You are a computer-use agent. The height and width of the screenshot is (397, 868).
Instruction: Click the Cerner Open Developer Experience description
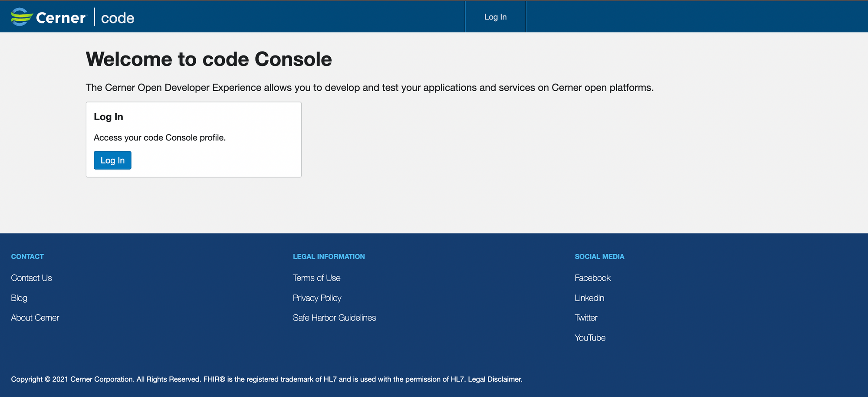click(370, 88)
